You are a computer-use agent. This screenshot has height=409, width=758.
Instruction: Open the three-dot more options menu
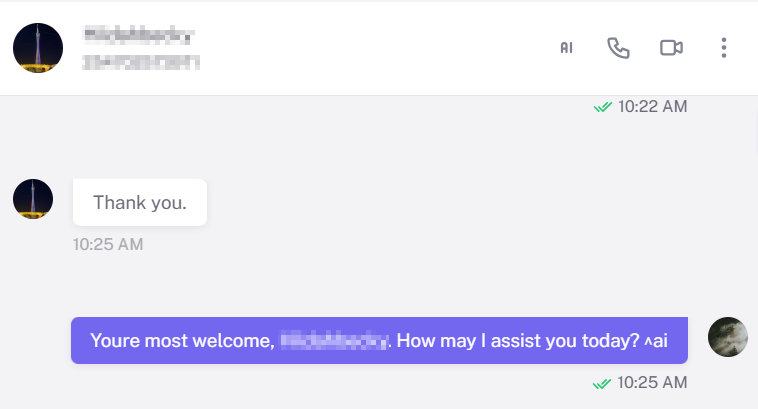(x=723, y=48)
